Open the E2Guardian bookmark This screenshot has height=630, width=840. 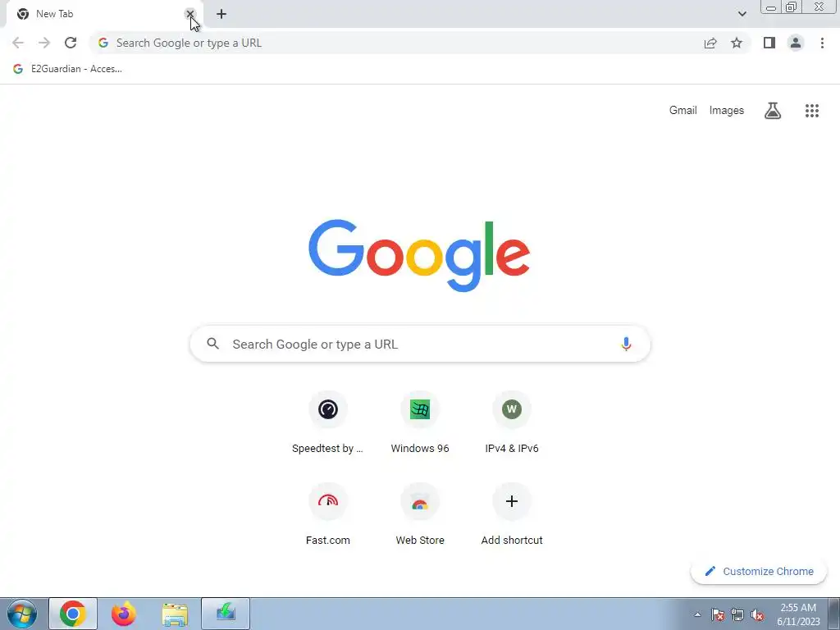(68, 69)
